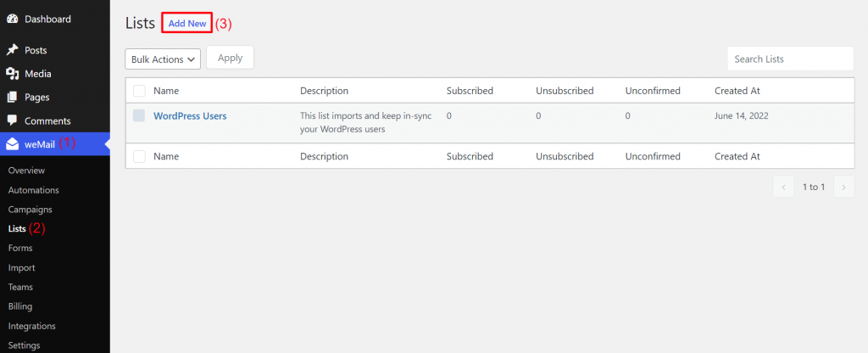Open the Bulk Actions dropdown

click(x=163, y=59)
